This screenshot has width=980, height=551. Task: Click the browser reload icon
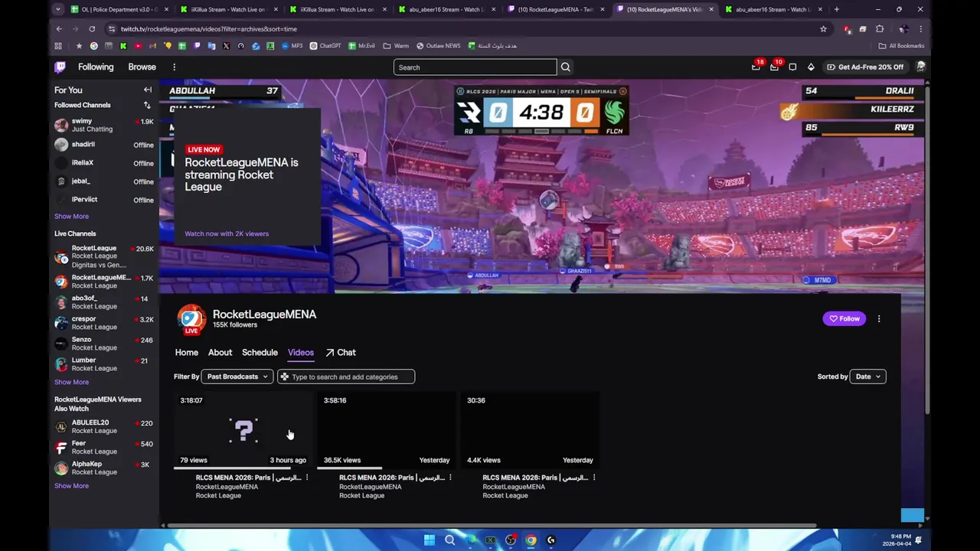click(92, 29)
